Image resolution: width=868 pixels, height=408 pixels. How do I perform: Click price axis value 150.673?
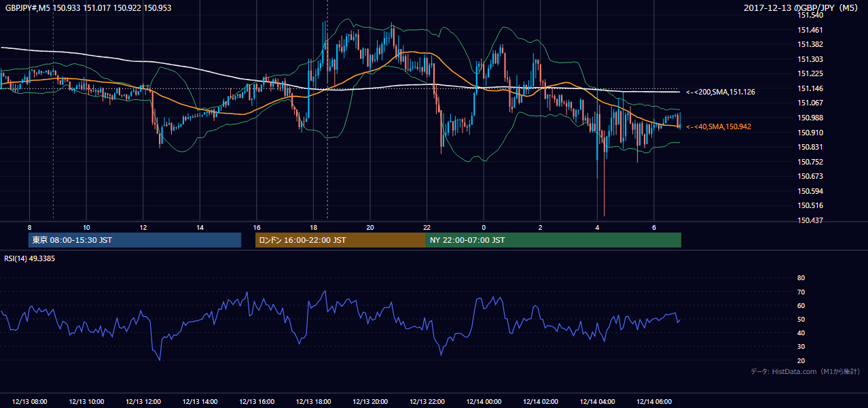click(x=810, y=176)
